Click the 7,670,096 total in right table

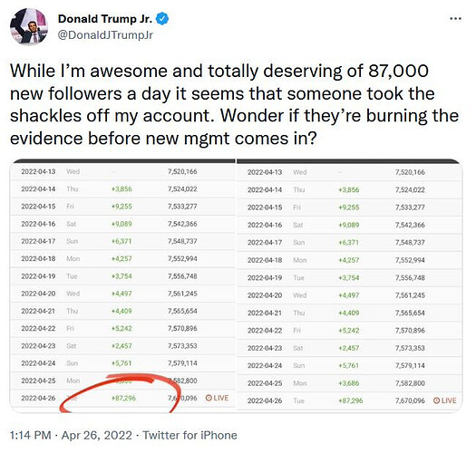(x=410, y=400)
